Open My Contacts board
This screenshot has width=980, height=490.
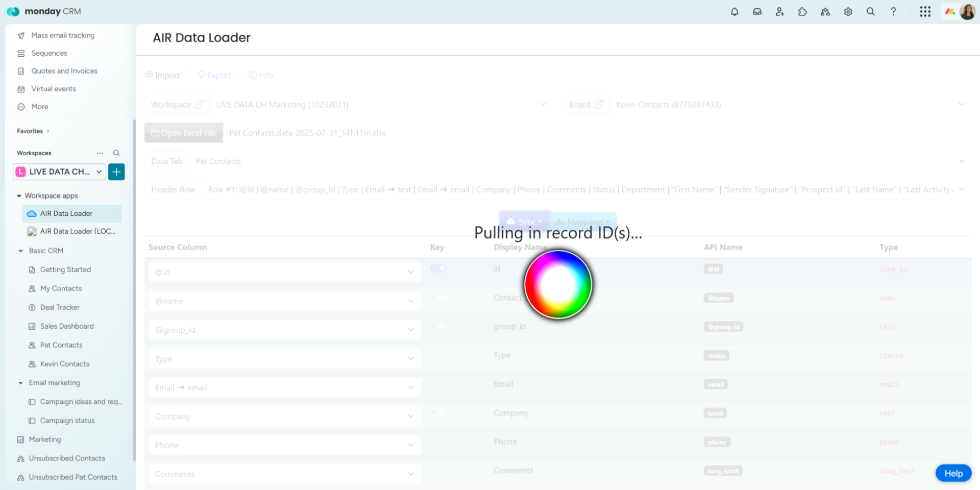[61, 288]
